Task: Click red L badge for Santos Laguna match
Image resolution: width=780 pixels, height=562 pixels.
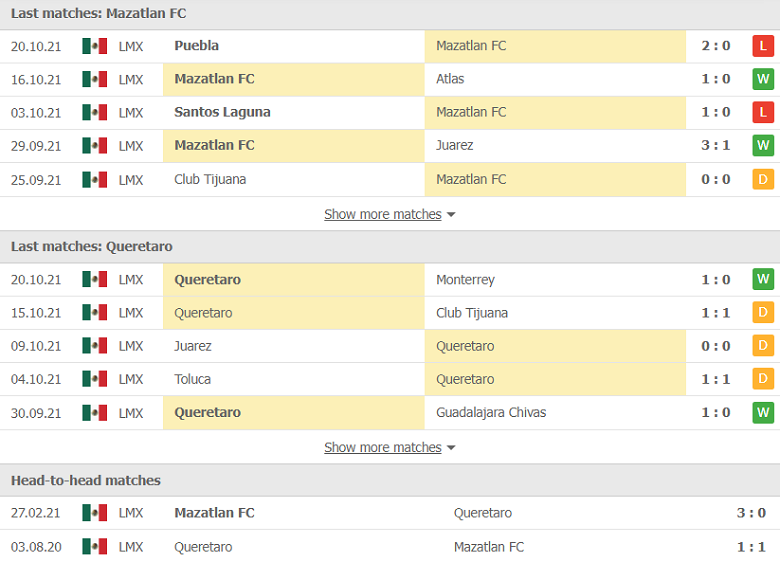Action: pyautogui.click(x=763, y=112)
